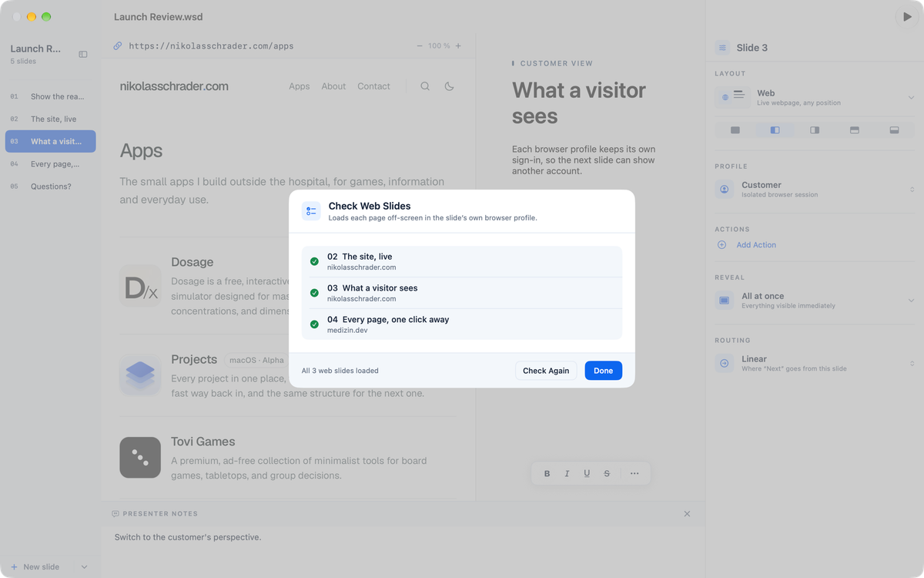Click the zoom in plus icon
The height and width of the screenshot is (578, 924).
tap(458, 46)
